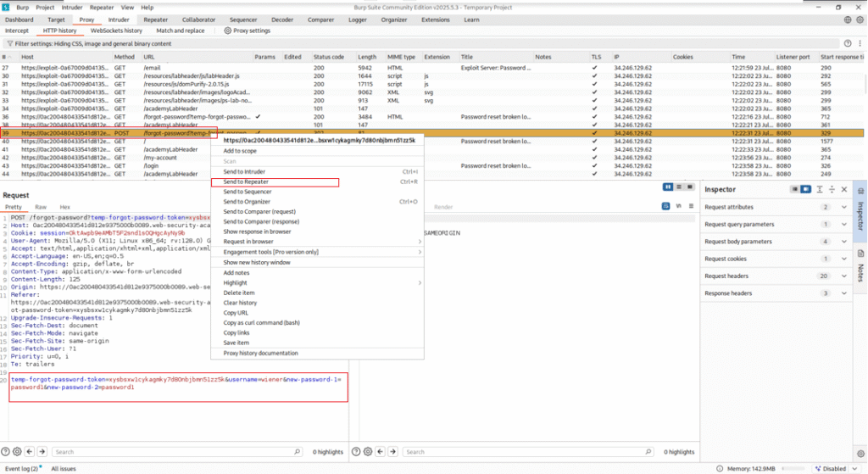The image size is (868, 474).
Task: Select Copy as curl command (bash)
Action: (317, 323)
